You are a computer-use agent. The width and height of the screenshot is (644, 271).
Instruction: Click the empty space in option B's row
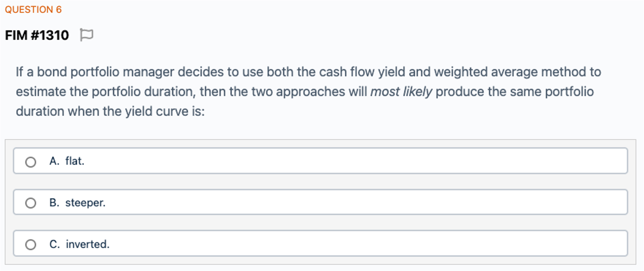[x=337, y=203]
